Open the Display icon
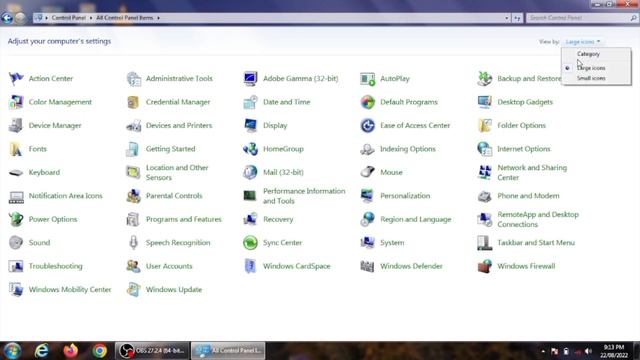Image resolution: width=640 pixels, height=360 pixels. (250, 125)
